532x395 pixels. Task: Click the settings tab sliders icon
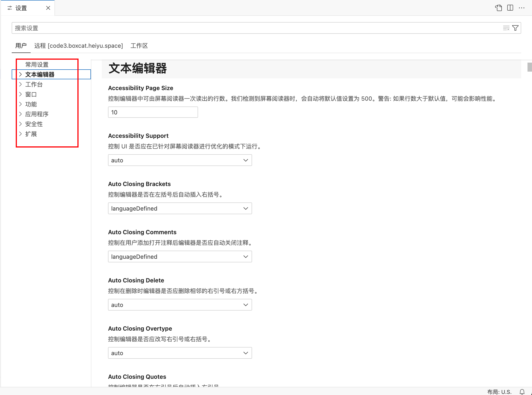click(x=9, y=8)
